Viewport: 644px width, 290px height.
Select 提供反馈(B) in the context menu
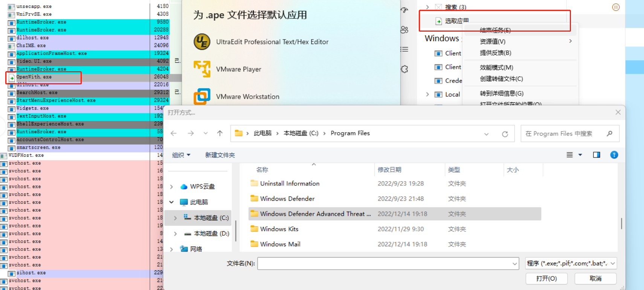tap(520, 53)
